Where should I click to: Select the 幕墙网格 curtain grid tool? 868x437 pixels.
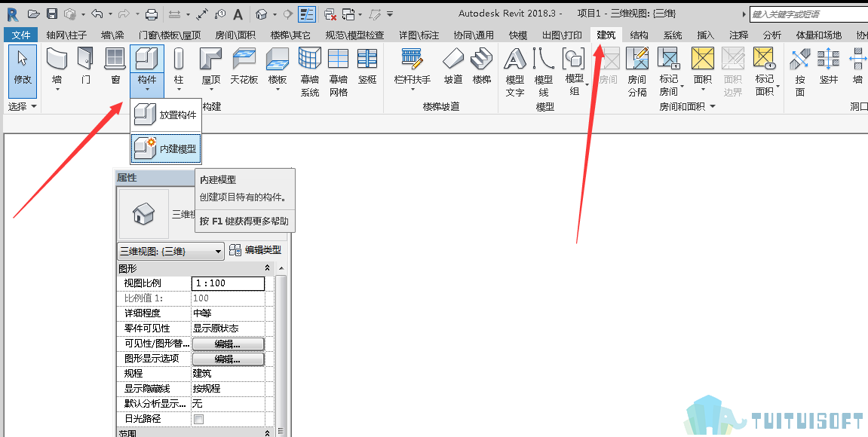click(339, 72)
